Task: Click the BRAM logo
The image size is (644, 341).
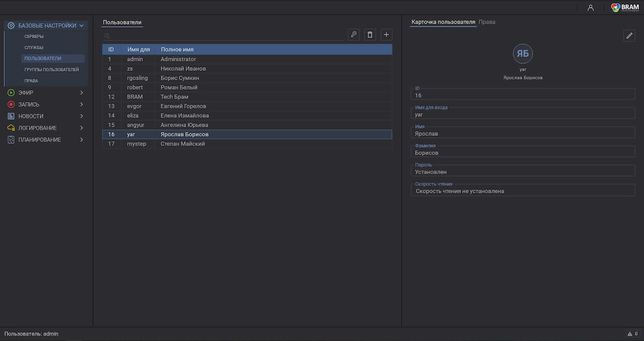Action: (625, 8)
